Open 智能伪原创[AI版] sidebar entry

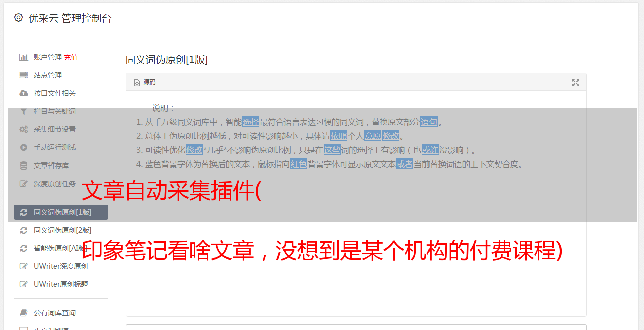click(x=61, y=248)
